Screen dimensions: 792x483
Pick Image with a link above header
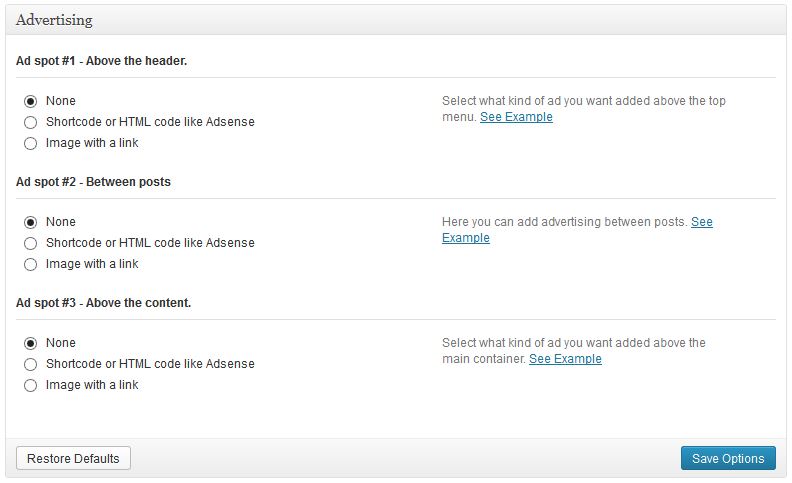click(x=30, y=143)
